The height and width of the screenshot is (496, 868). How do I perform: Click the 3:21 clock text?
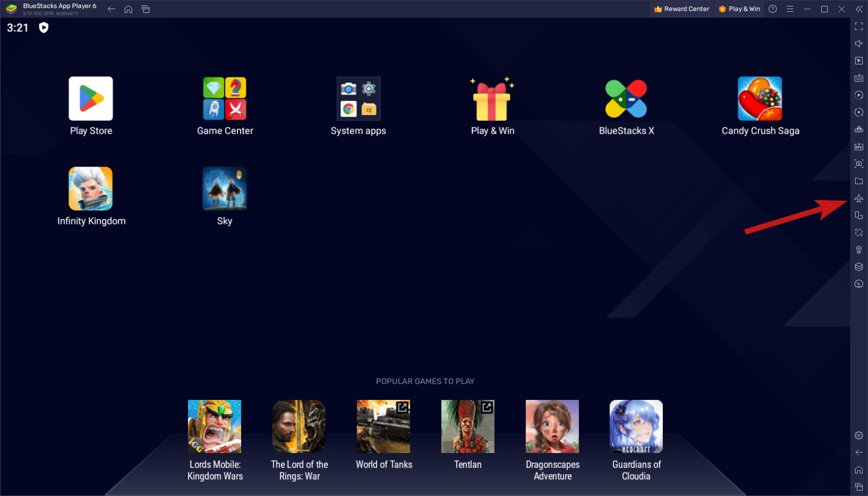(x=18, y=28)
